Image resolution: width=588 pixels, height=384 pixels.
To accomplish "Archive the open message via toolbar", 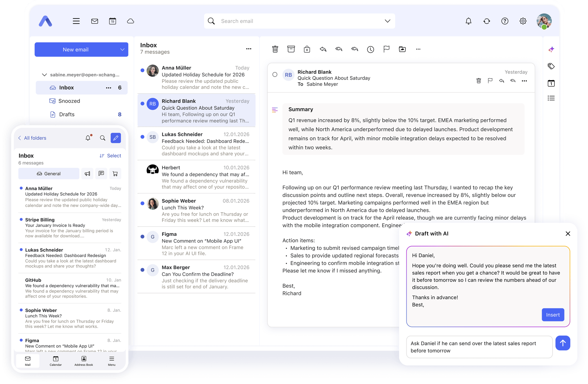I will tap(291, 49).
